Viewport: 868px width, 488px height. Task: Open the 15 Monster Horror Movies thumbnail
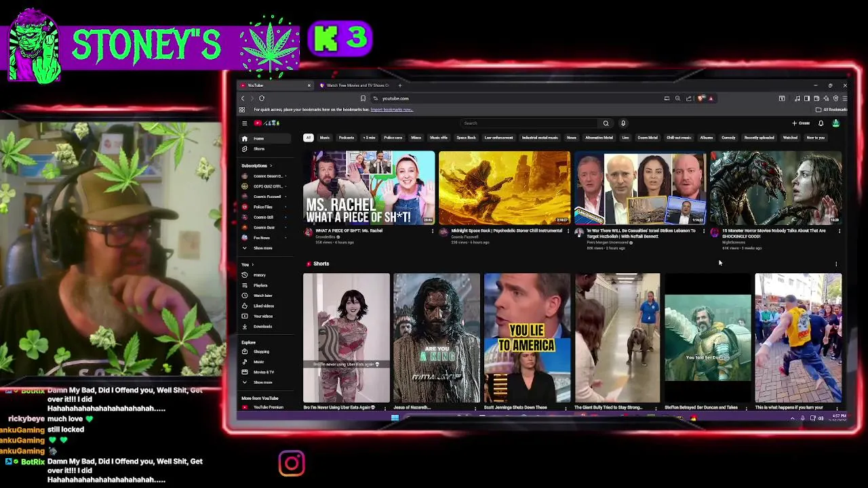tap(776, 188)
